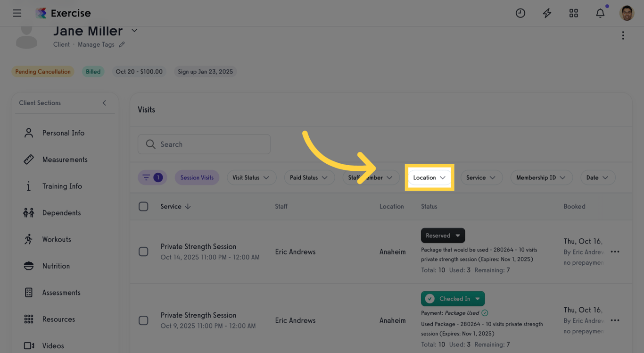Open Workouts section
Screen dimensions: 644x353
coord(57,239)
